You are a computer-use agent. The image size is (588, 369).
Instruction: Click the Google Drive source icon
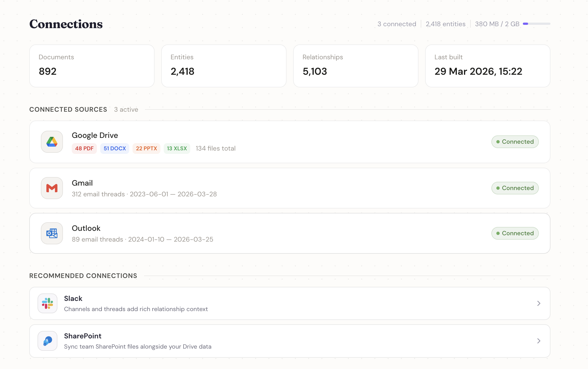pos(52,142)
